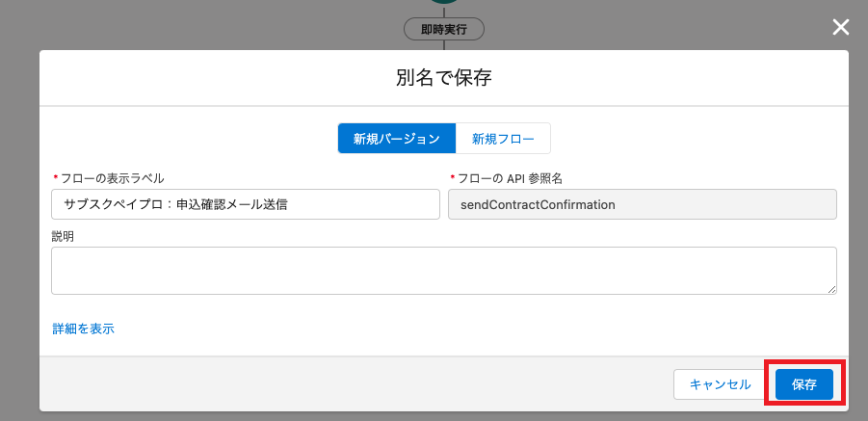Click the 別名で保存 dialog title

click(x=443, y=78)
